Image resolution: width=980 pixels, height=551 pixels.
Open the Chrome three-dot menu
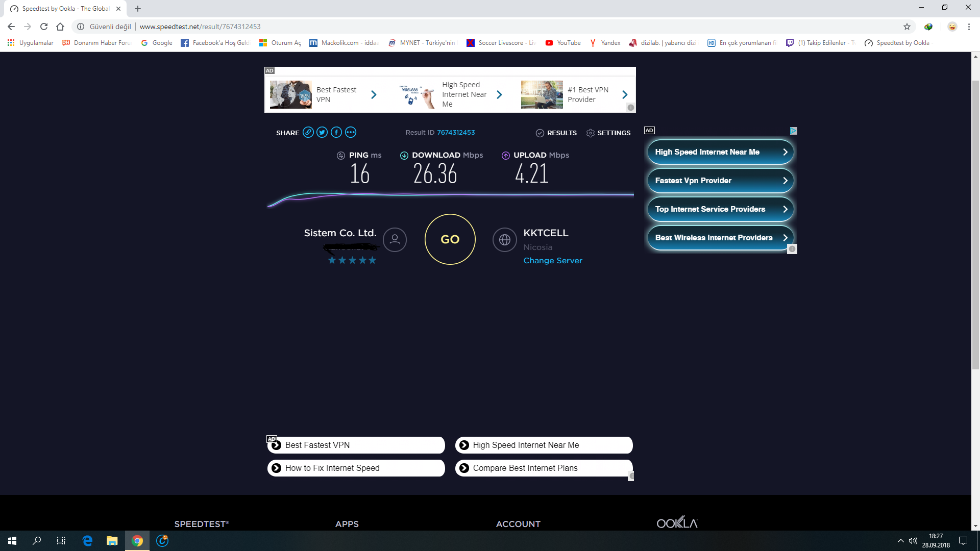click(x=969, y=27)
